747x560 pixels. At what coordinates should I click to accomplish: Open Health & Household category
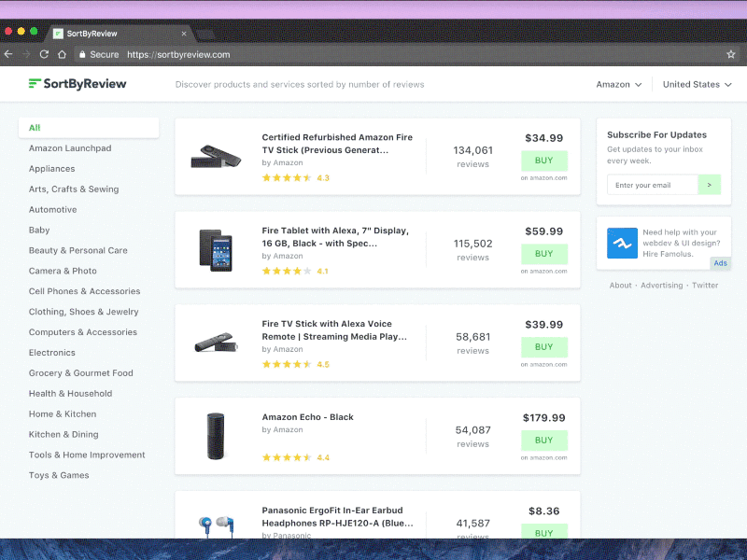point(71,393)
